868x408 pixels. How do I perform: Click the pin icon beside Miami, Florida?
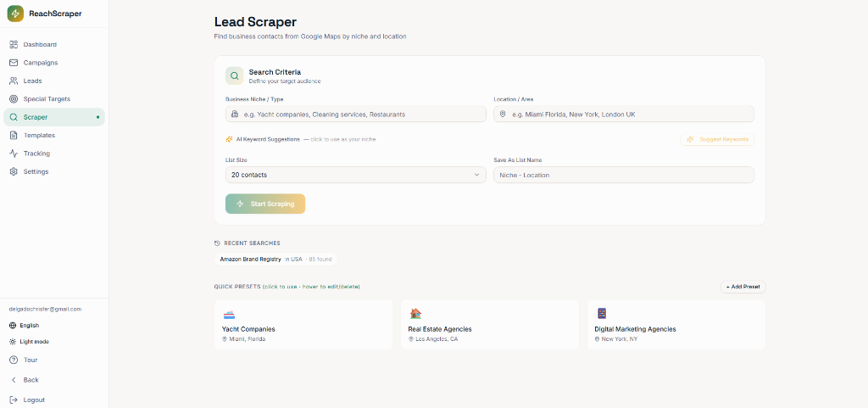coord(225,338)
